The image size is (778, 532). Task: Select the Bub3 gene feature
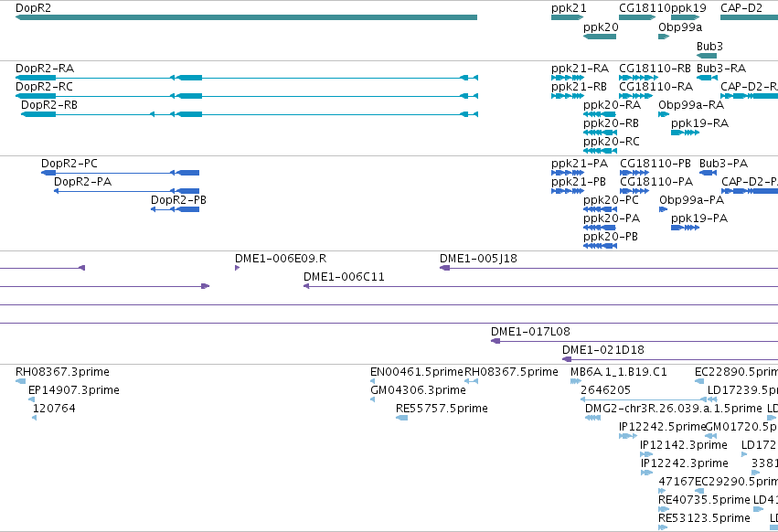[x=707, y=56]
